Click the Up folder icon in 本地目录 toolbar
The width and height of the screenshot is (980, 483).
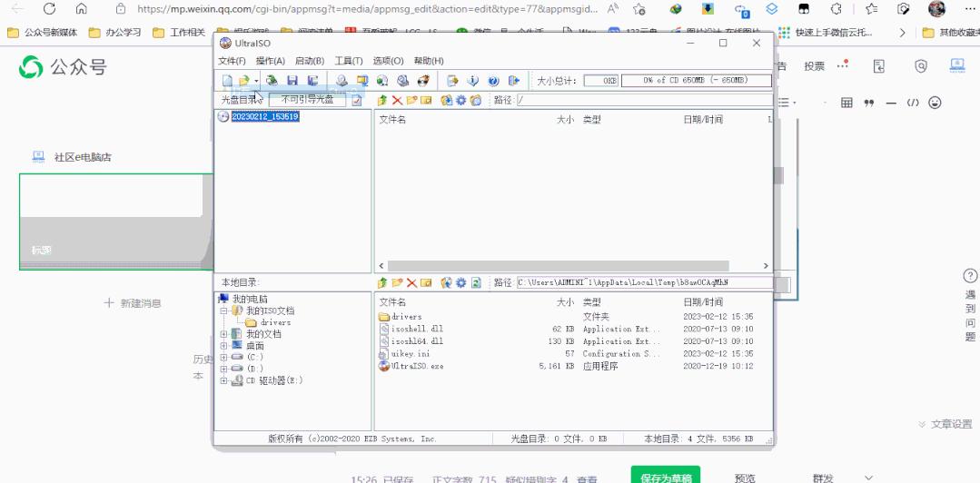point(382,282)
